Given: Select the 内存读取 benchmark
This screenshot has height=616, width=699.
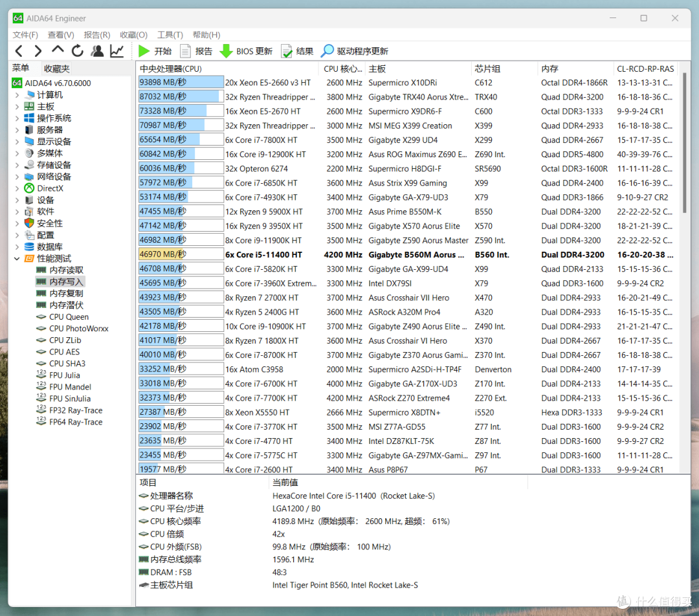Looking at the screenshot, I should (x=60, y=270).
